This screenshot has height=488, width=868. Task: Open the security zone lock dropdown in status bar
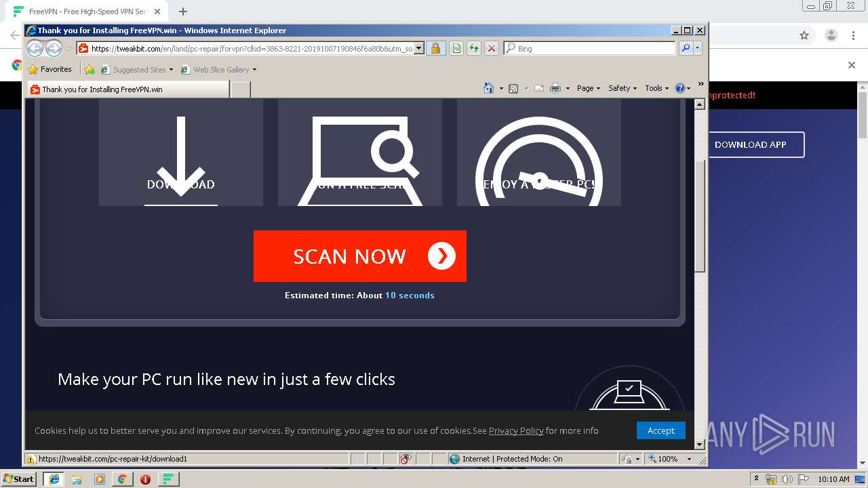(631, 459)
